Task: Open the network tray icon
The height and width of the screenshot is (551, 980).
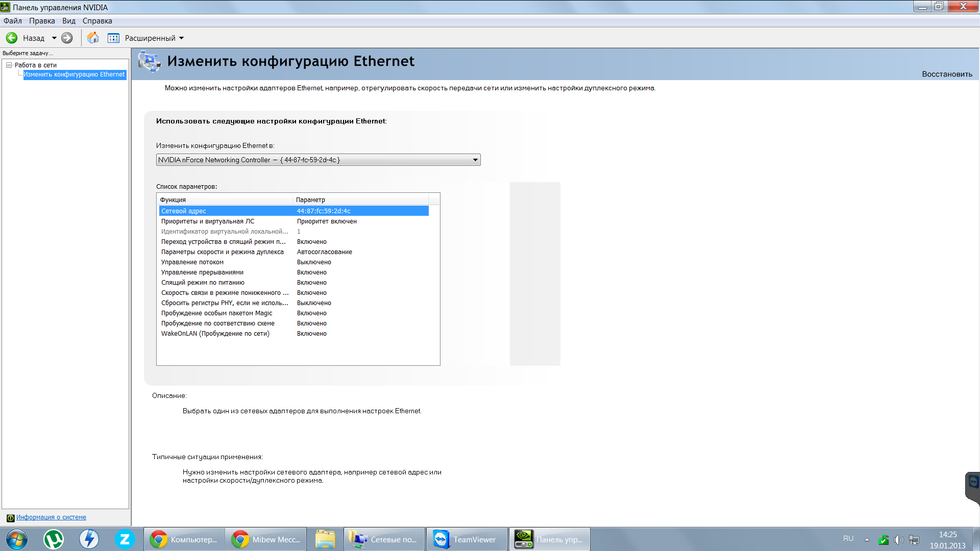Action: point(914,540)
